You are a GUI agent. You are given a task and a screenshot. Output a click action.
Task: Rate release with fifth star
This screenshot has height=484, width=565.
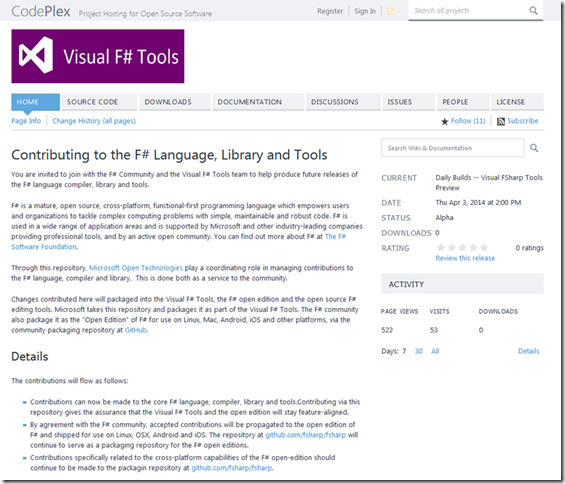[484, 247]
